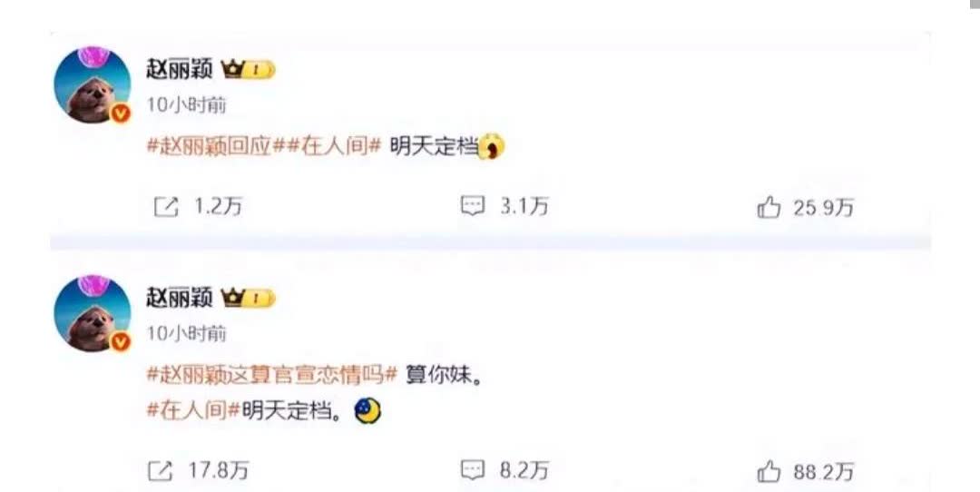Open comments on the 3.1万 post
The width and height of the screenshot is (980, 492).
(x=473, y=206)
